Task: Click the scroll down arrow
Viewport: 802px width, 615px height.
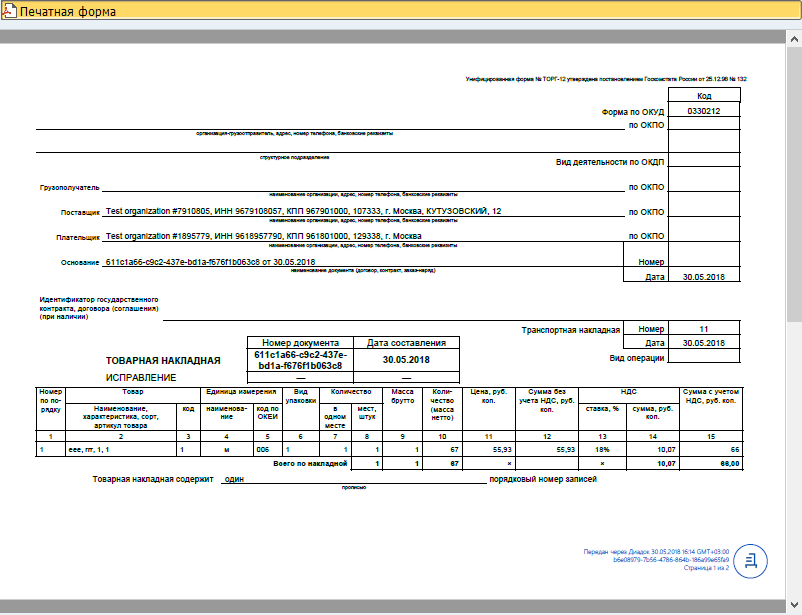Action: [x=794, y=592]
